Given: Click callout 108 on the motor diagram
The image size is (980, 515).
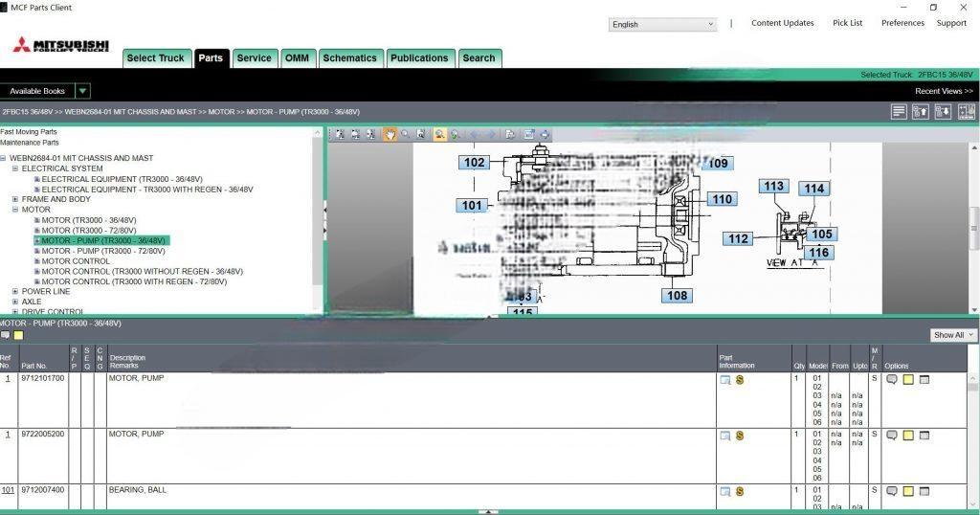Looking at the screenshot, I should coord(678,296).
